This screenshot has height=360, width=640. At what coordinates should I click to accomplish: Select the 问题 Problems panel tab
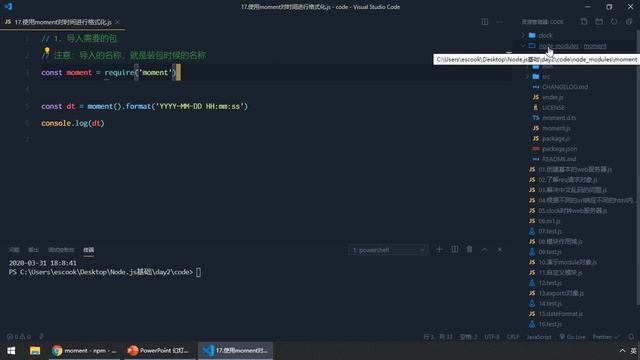point(14,250)
